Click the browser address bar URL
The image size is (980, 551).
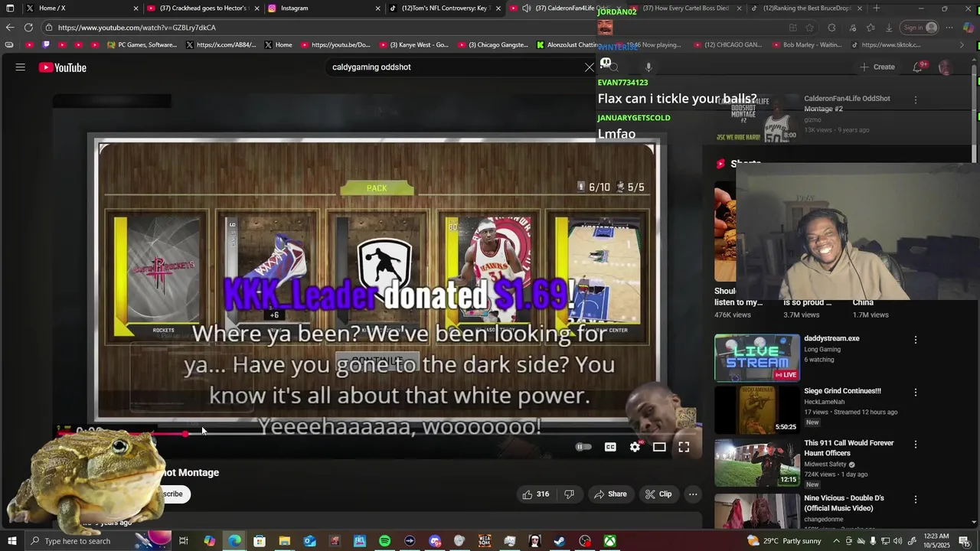click(136, 28)
